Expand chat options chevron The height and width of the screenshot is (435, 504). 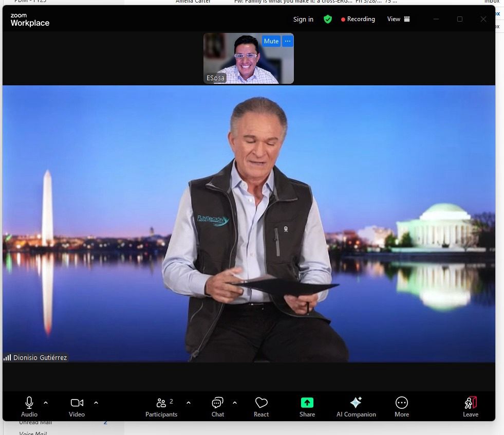tap(235, 403)
